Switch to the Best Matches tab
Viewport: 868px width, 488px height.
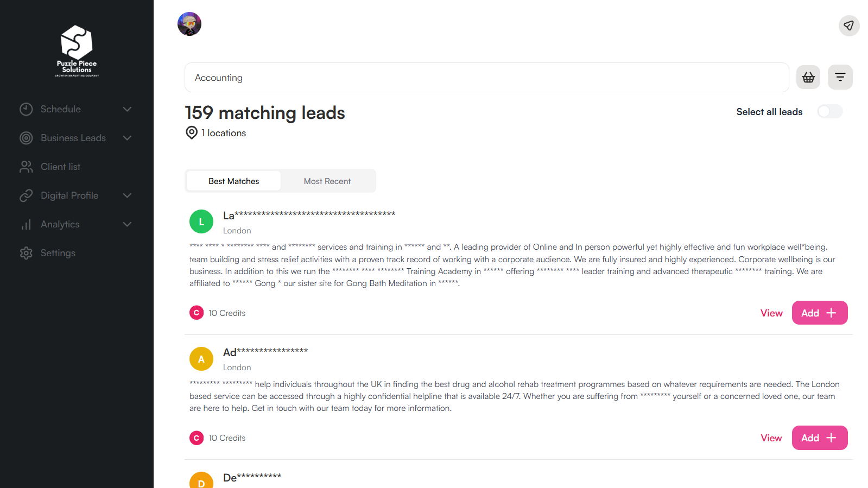(233, 181)
